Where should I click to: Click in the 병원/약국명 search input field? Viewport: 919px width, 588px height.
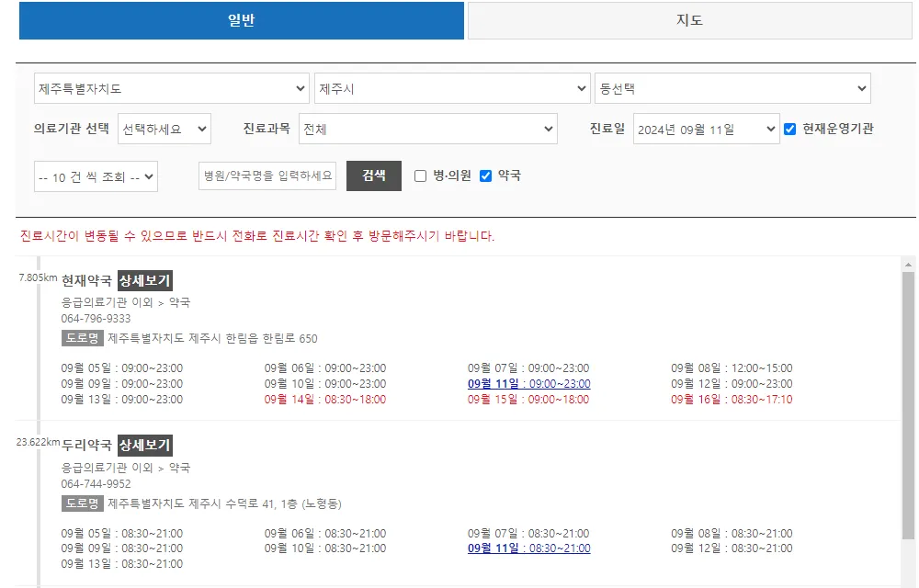point(267,175)
